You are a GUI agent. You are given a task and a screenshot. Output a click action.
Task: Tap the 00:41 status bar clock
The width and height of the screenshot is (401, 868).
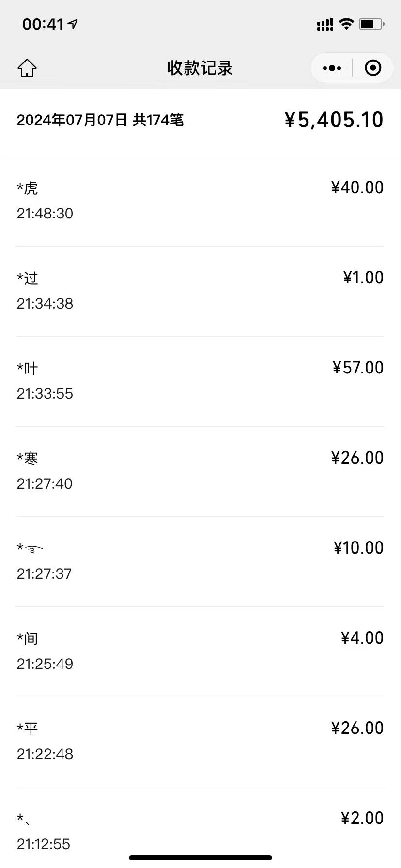tap(43, 24)
